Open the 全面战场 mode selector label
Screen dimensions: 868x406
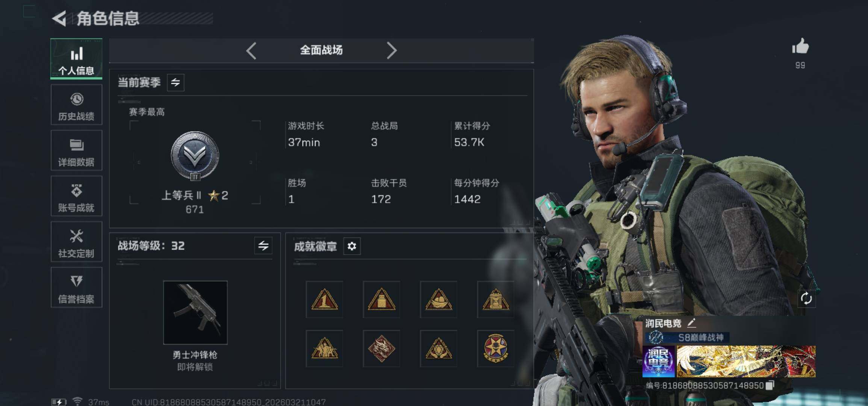(x=321, y=50)
